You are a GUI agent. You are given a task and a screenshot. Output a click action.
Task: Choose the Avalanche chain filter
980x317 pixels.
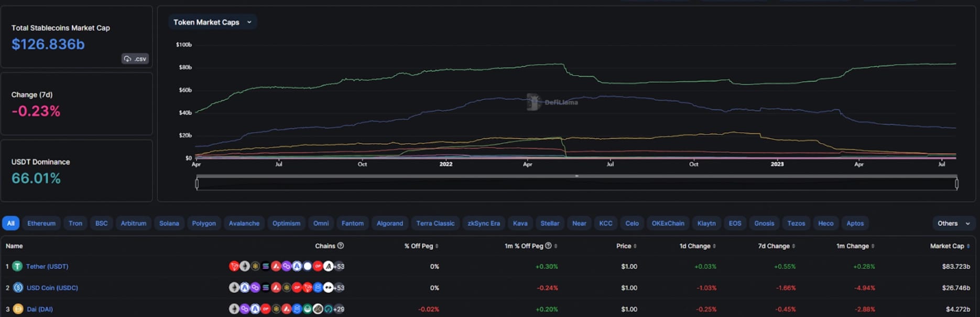[244, 223]
